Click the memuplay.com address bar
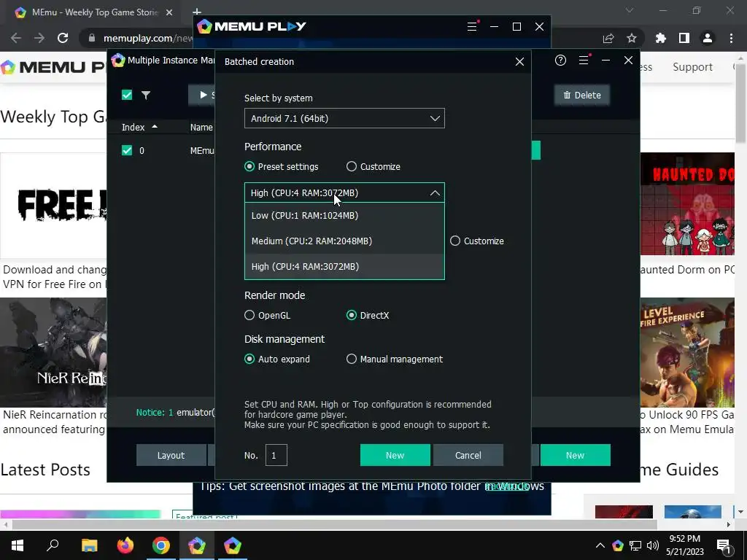This screenshot has width=747, height=560. pyautogui.click(x=147, y=38)
